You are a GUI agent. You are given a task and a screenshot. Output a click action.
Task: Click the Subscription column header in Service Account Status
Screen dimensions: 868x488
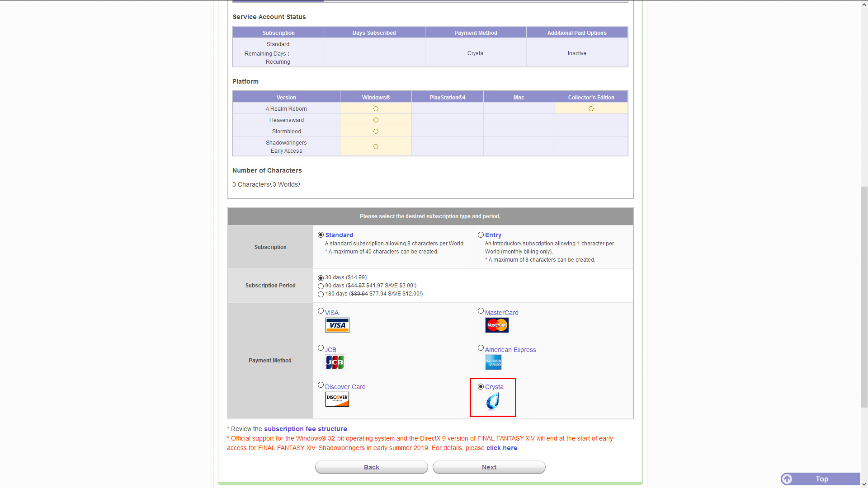[278, 33]
